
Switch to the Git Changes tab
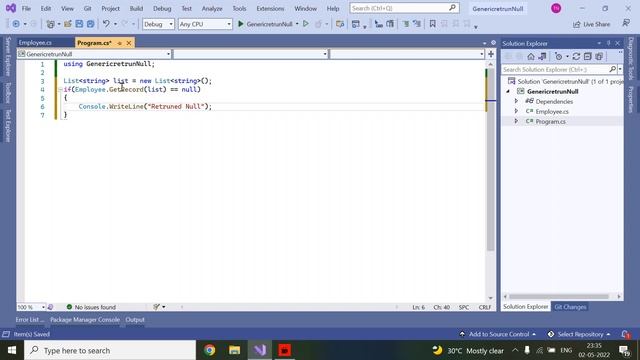[570, 307]
